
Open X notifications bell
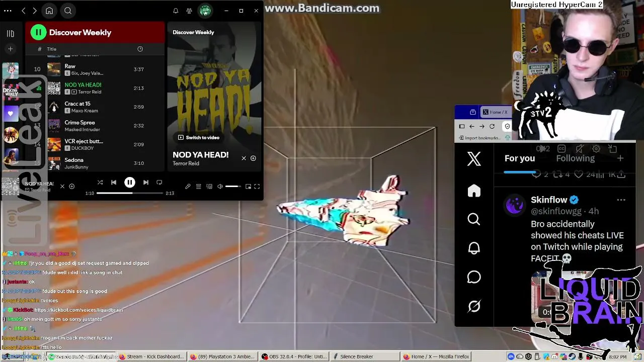474,248
